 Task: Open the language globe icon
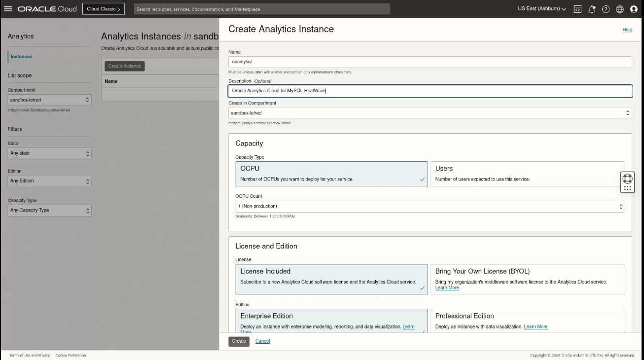click(620, 9)
